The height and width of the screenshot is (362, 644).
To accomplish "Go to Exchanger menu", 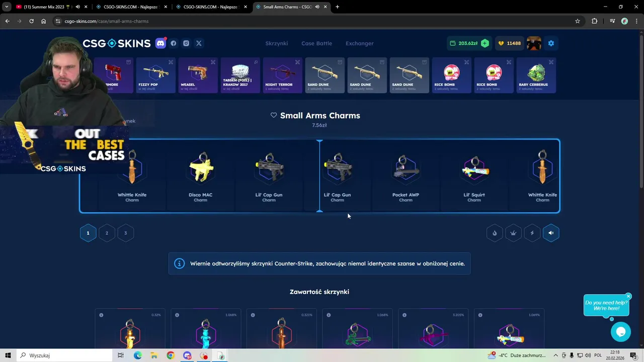I will click(359, 43).
